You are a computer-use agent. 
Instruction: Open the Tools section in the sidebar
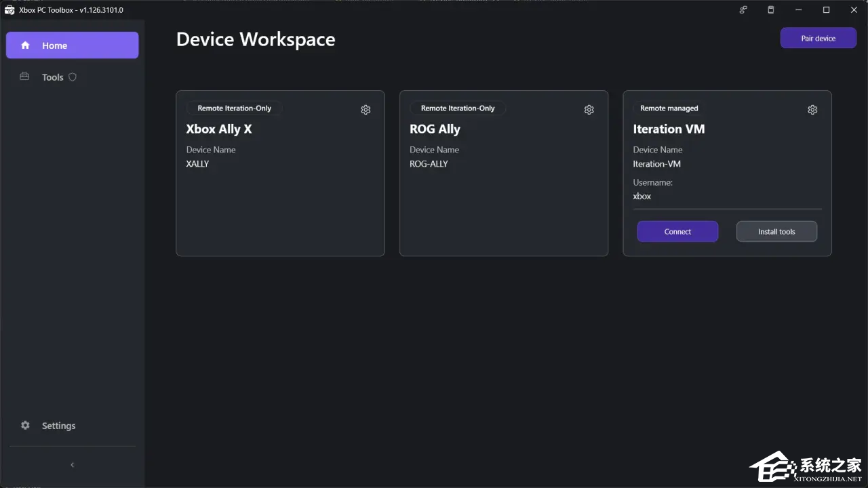[x=52, y=77]
